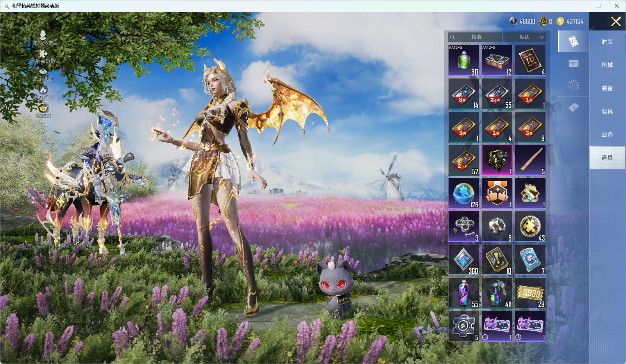
Task: Click the card sub-category icon
Action: tap(574, 41)
